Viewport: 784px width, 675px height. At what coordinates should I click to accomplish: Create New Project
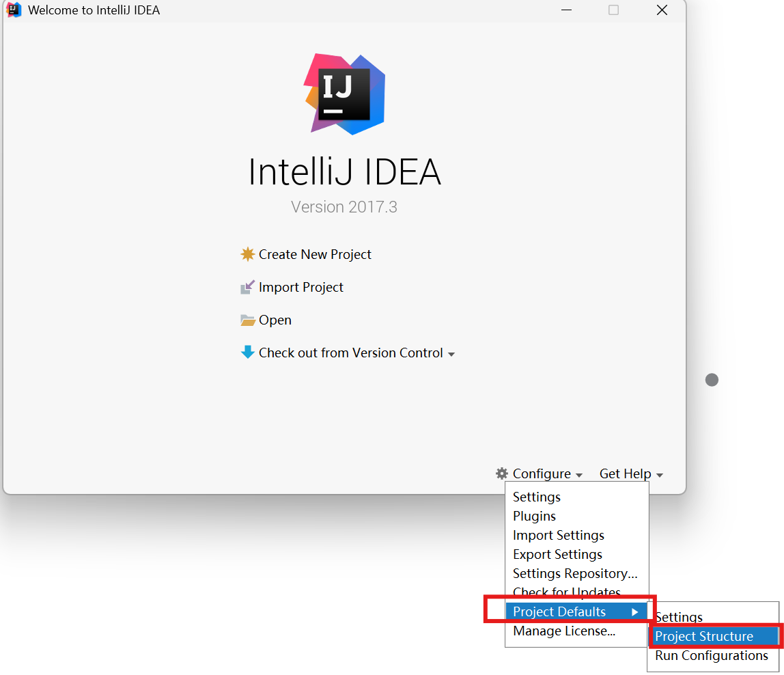(315, 254)
